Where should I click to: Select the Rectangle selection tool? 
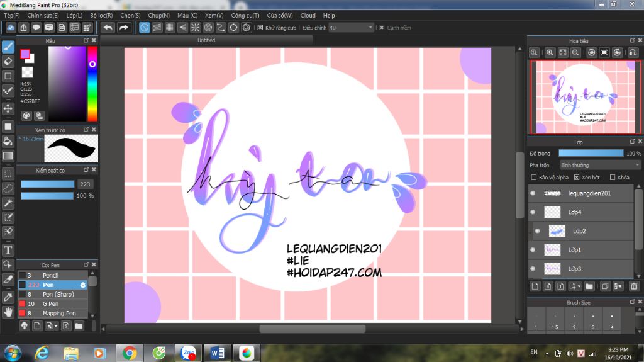click(x=8, y=174)
